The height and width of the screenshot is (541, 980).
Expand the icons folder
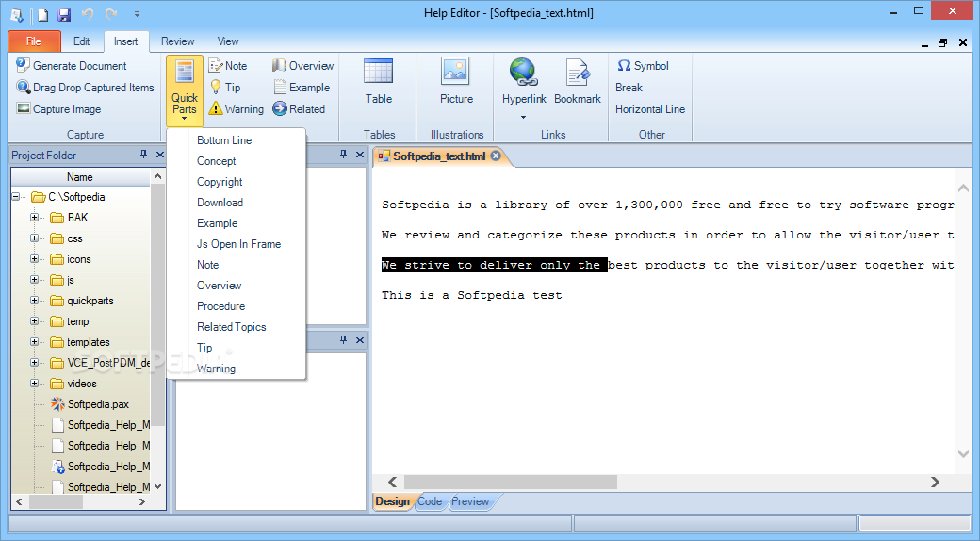click(34, 259)
